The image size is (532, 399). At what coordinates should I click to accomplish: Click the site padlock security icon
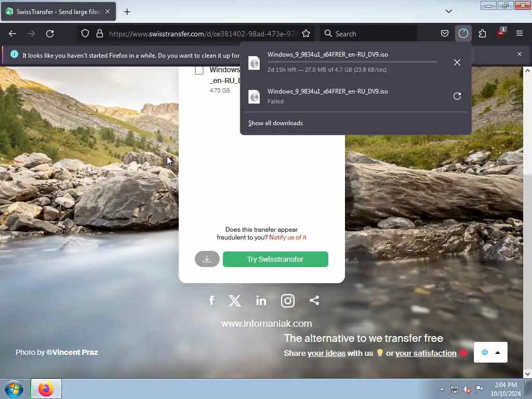(99, 34)
